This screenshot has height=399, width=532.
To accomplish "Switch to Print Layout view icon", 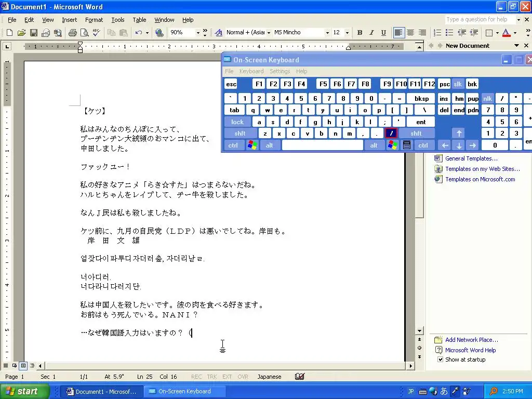I will point(23,366).
